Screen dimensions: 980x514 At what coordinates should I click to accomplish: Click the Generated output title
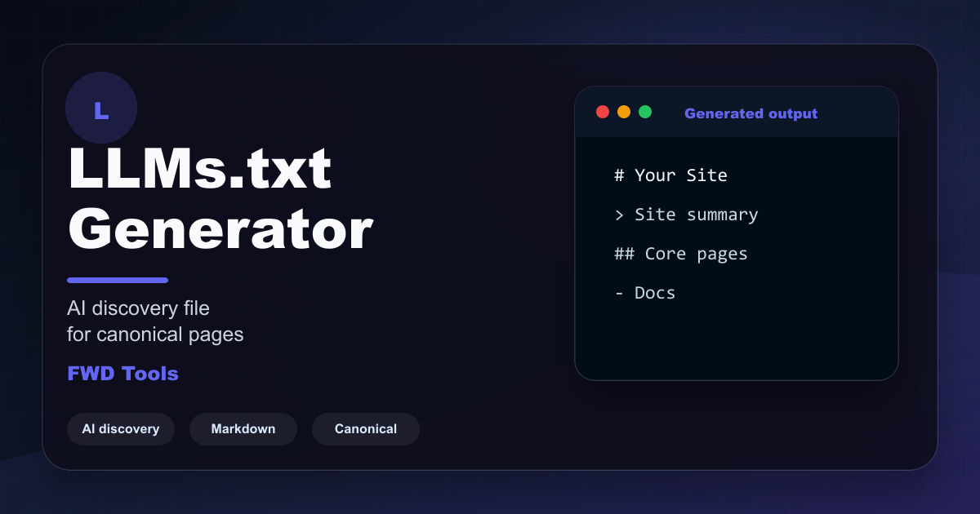pos(751,113)
